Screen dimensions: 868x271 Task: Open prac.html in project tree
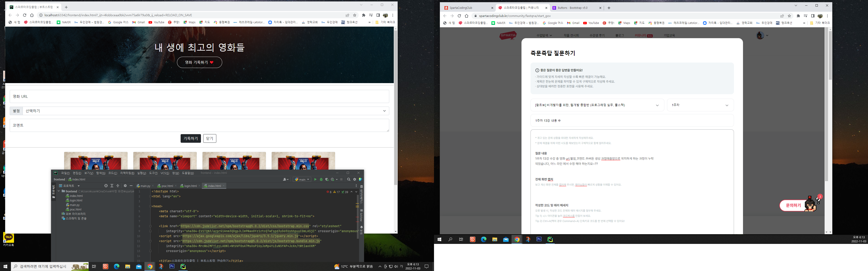tap(74, 209)
